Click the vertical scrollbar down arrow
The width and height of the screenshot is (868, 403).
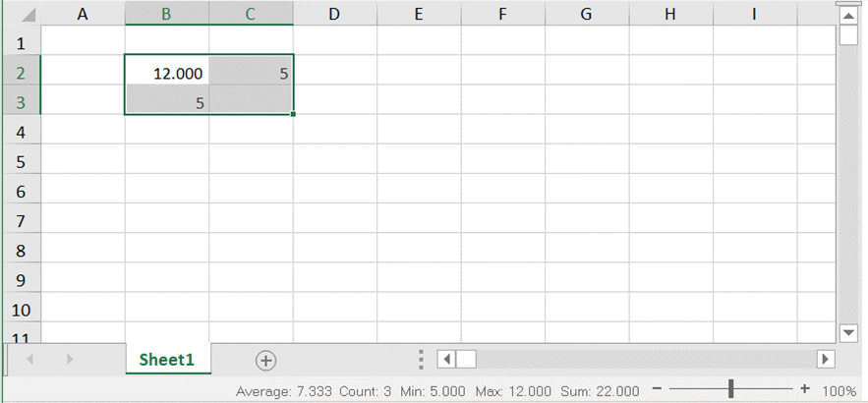pyautogui.click(x=849, y=333)
